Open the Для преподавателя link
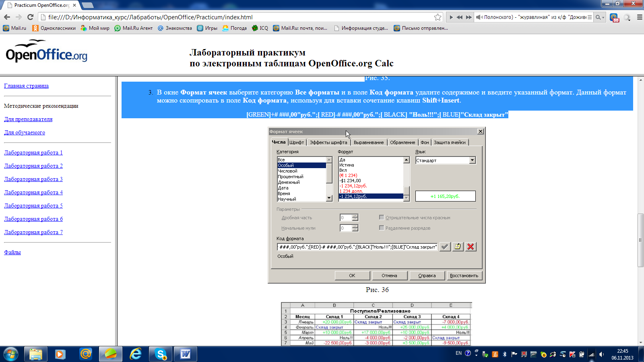Viewport: 644px width, 362px height. pyautogui.click(x=28, y=119)
